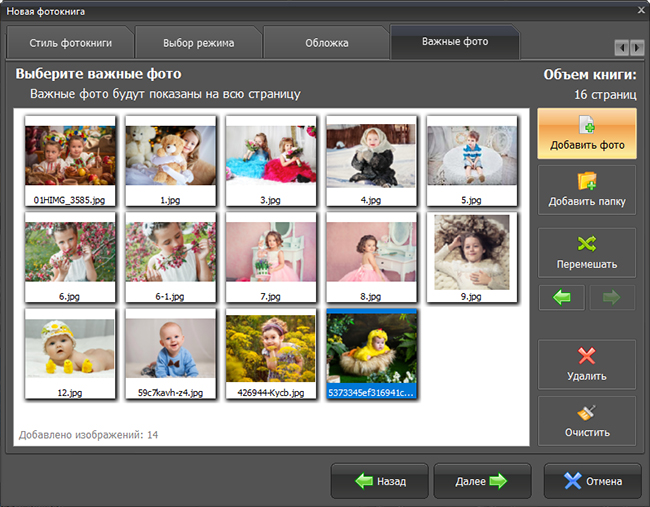Proceed with the Далее button
This screenshot has height=507, width=650.
click(482, 481)
